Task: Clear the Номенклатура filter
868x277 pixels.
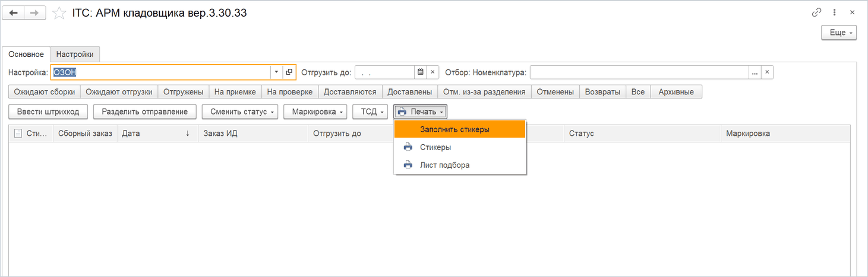Action: (x=767, y=72)
